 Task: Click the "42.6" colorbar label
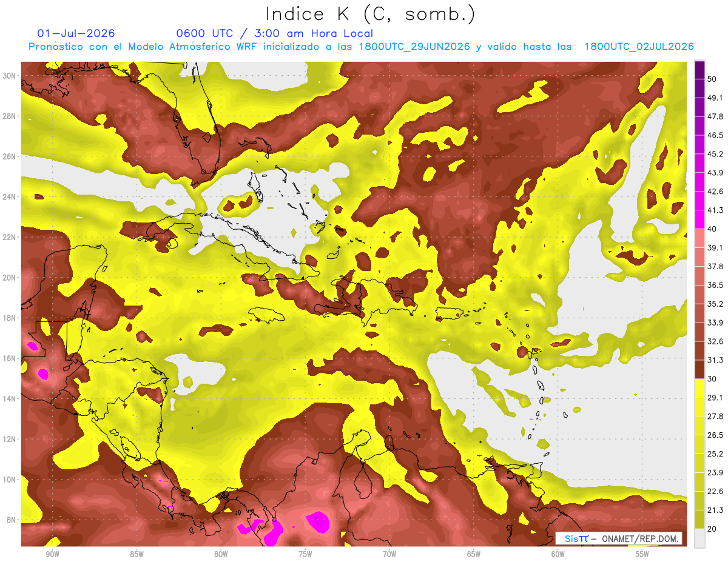[x=715, y=192]
